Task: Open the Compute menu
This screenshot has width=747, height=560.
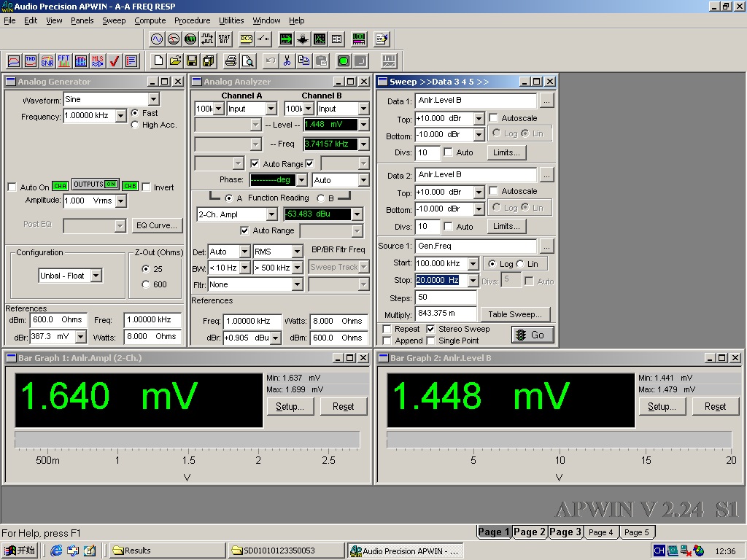Action: point(150,20)
